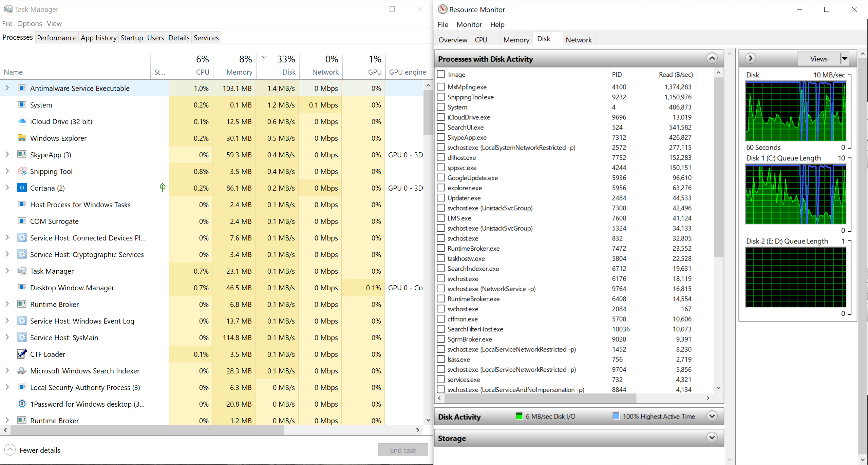The width and height of the screenshot is (868, 465).
Task: Click the Task Manager horizontal scrollbar
Action: point(147,430)
